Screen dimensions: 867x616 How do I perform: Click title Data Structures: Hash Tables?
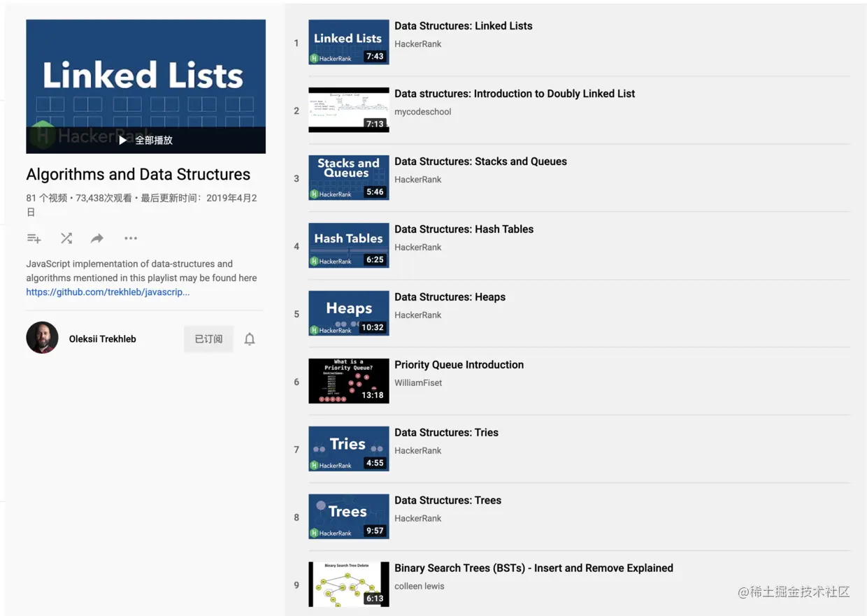[x=464, y=229]
